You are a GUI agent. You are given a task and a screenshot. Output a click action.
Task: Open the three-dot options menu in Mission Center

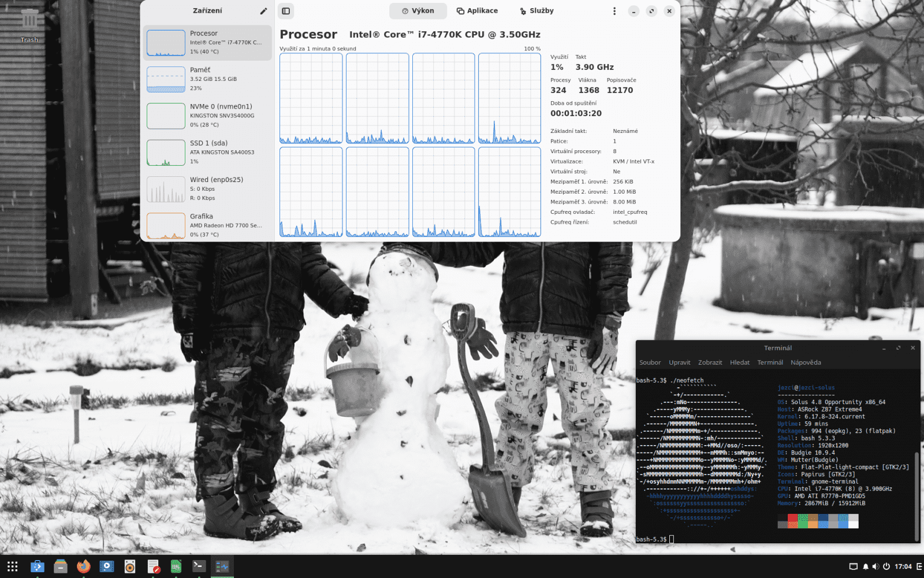pos(614,10)
